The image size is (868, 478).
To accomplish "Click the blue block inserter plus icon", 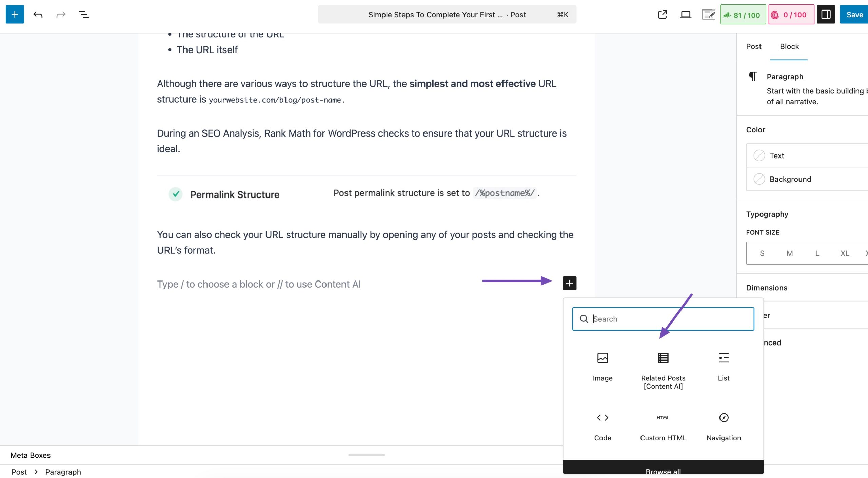I will 15,15.
